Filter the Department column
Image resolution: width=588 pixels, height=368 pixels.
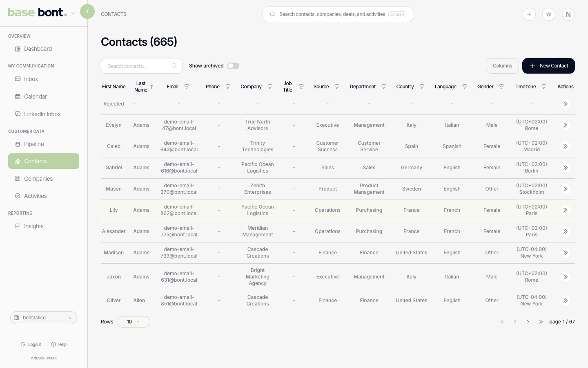pos(384,87)
